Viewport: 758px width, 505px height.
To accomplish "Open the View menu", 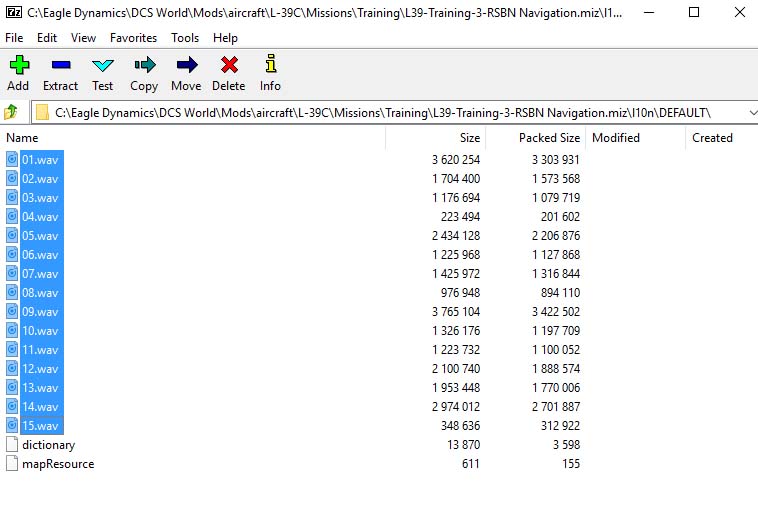I will tap(83, 38).
